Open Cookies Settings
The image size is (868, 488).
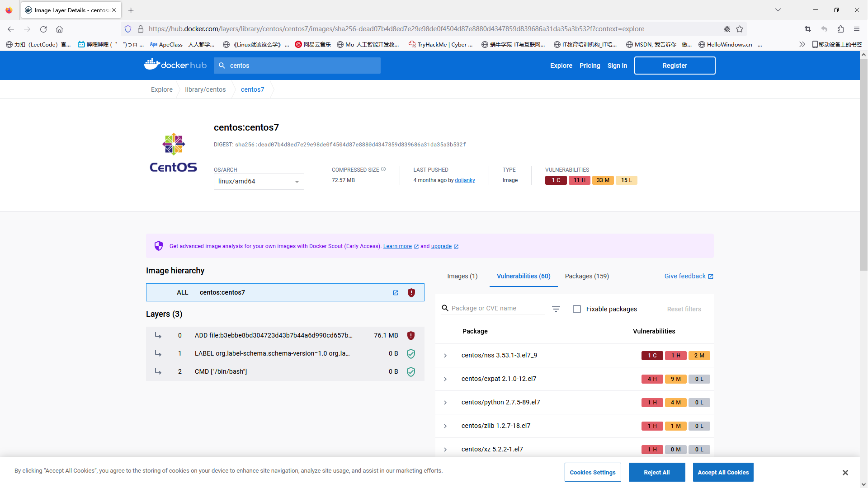[x=592, y=472]
